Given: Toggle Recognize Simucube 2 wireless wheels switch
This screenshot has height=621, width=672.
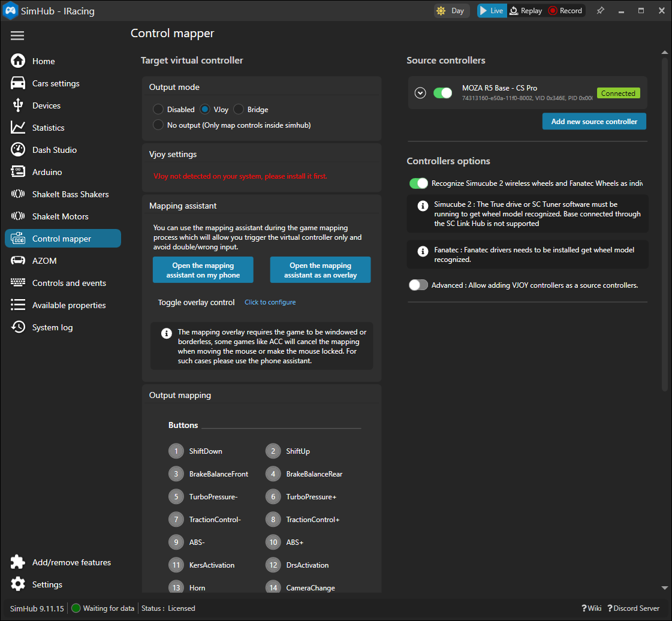Looking at the screenshot, I should 418,183.
